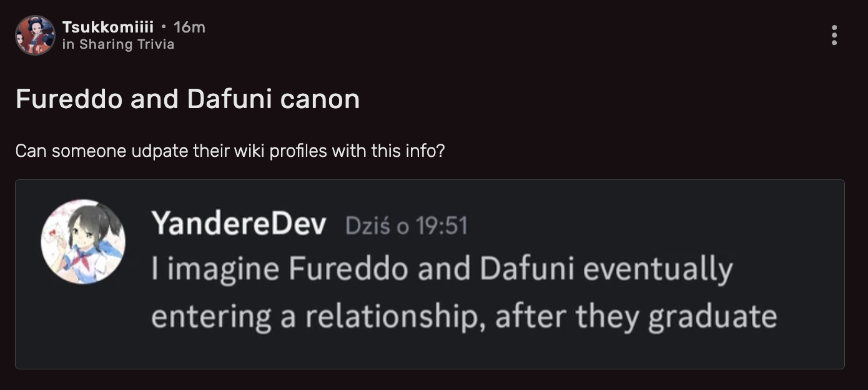Click the YandereDev name in the screenshot

pyautogui.click(x=239, y=224)
